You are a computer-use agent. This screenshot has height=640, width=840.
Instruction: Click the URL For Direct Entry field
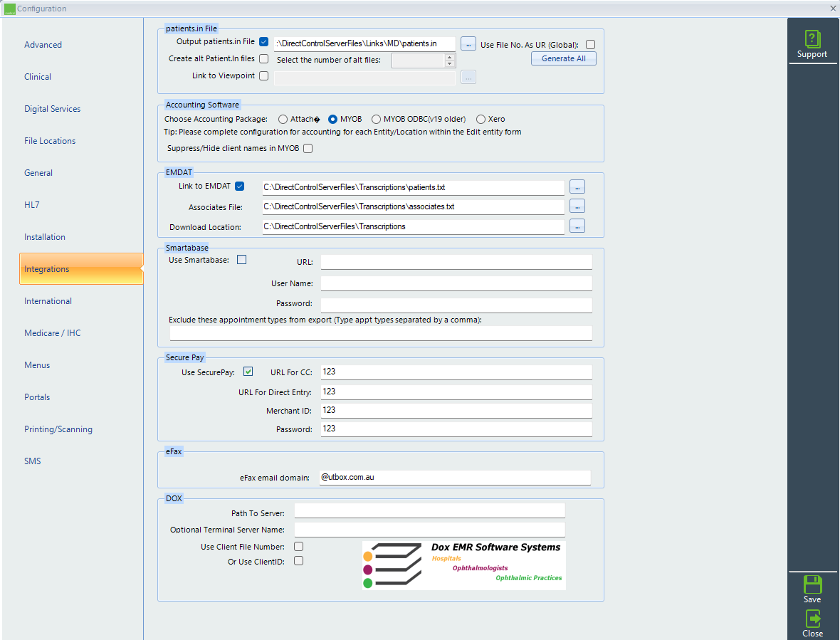[456, 392]
